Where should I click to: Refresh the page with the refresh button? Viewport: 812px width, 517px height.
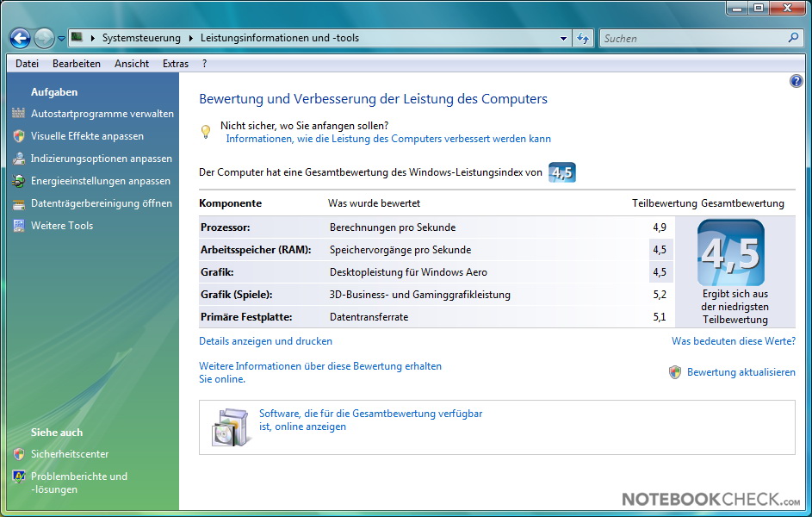583,38
